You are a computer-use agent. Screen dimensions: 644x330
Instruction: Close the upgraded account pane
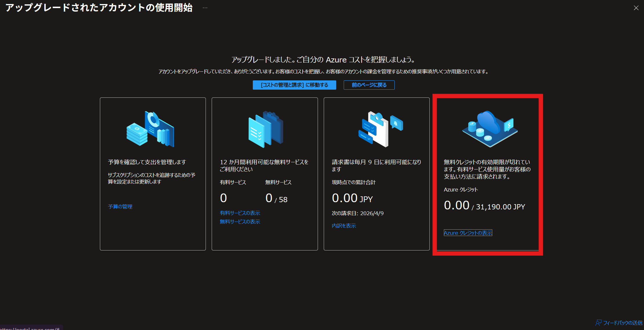click(636, 8)
